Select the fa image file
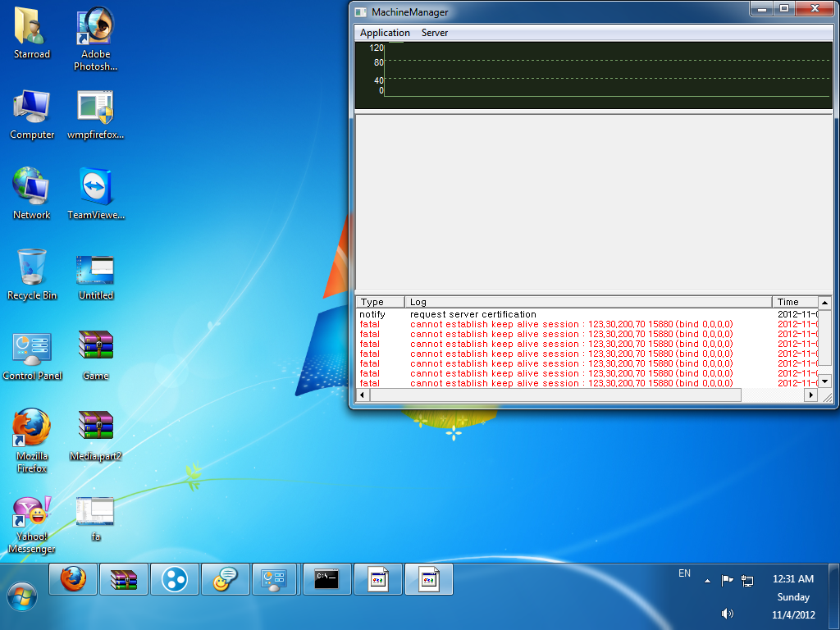Image resolution: width=840 pixels, height=630 pixels. [95, 518]
